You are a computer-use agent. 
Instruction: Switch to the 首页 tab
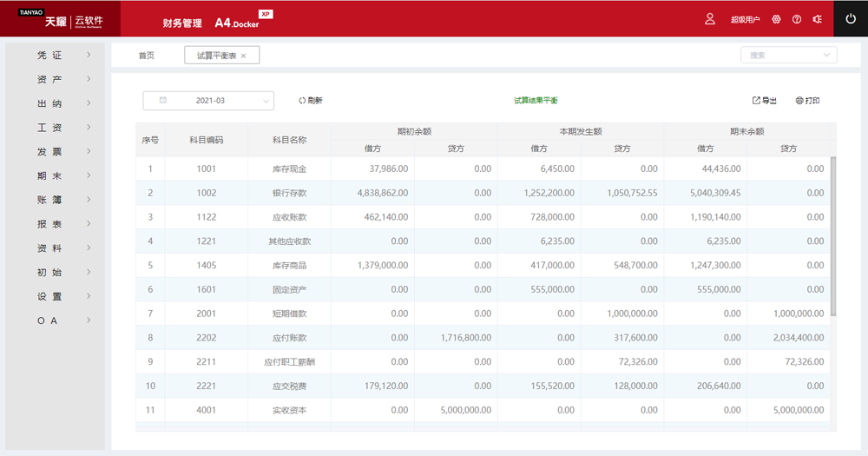click(x=146, y=56)
